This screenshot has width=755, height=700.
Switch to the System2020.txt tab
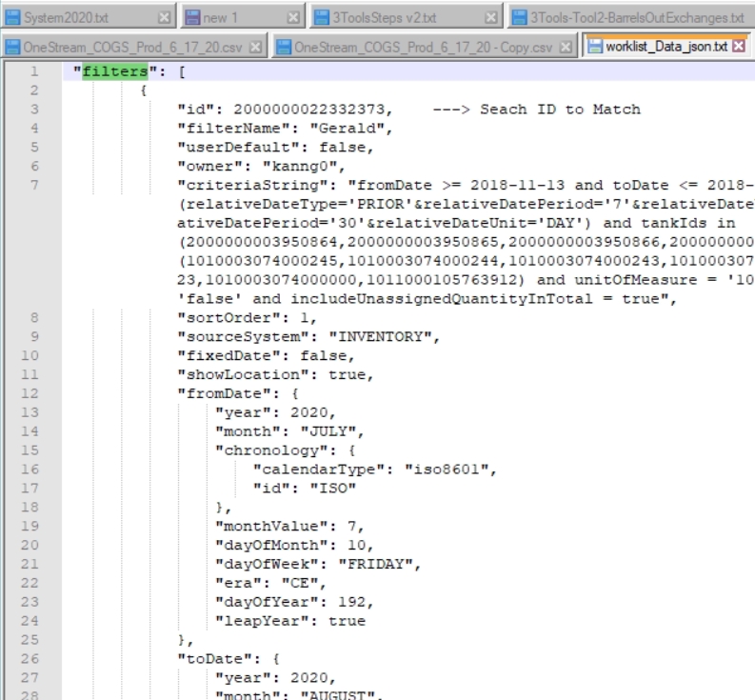[87, 18]
